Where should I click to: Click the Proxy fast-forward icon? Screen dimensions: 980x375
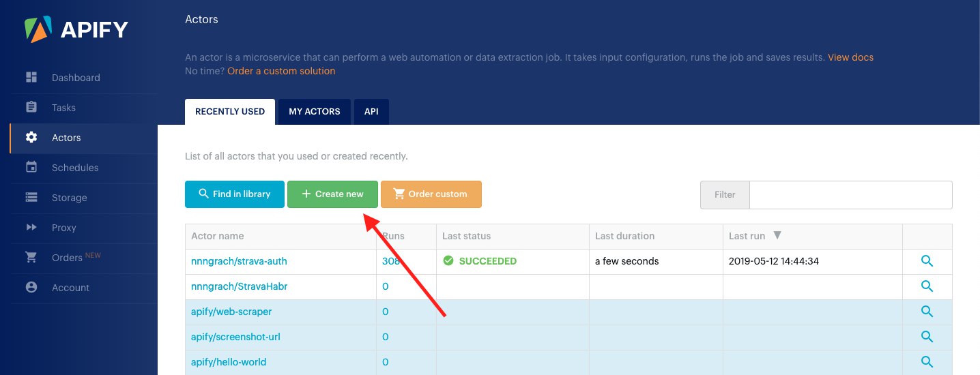[31, 227]
